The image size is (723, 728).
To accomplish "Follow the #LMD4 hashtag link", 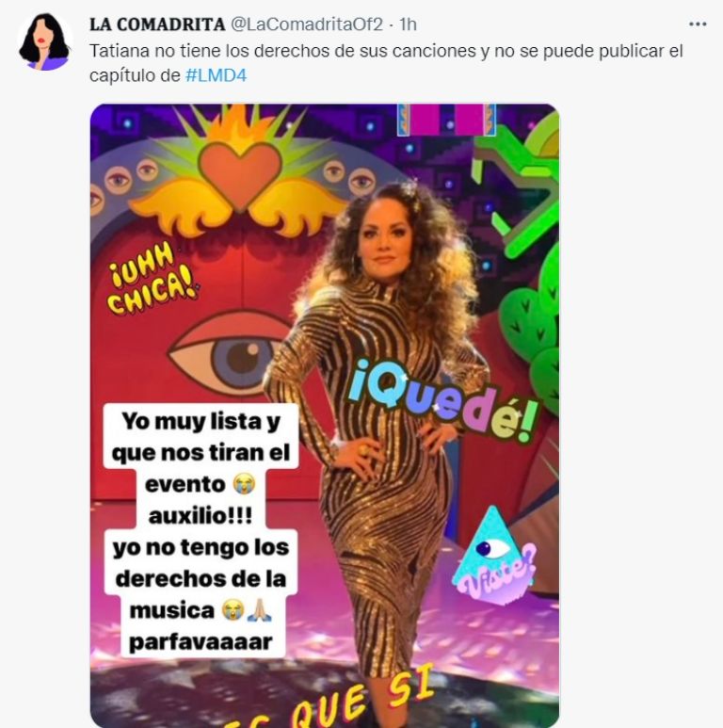I will (216, 75).
